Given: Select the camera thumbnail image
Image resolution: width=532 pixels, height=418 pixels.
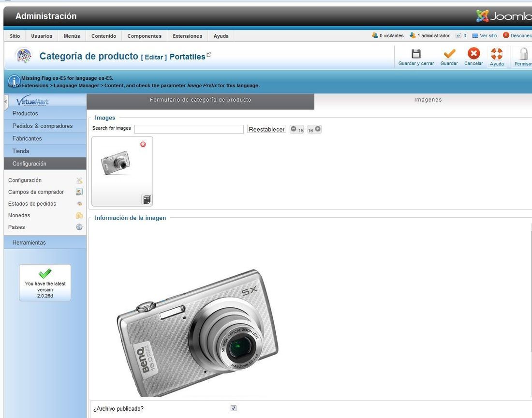Looking at the screenshot, I should pyautogui.click(x=116, y=163).
